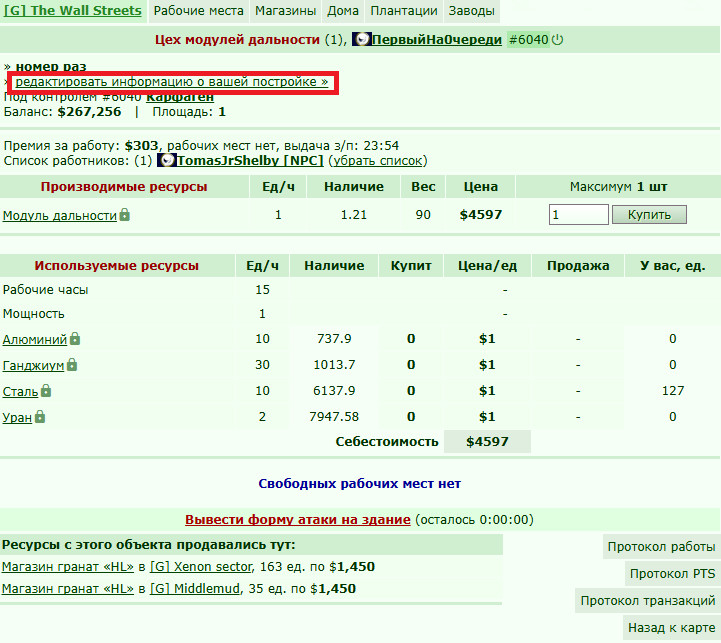The image size is (721, 643).
Task: Click the Используемые ресурсы header
Action: (x=117, y=266)
